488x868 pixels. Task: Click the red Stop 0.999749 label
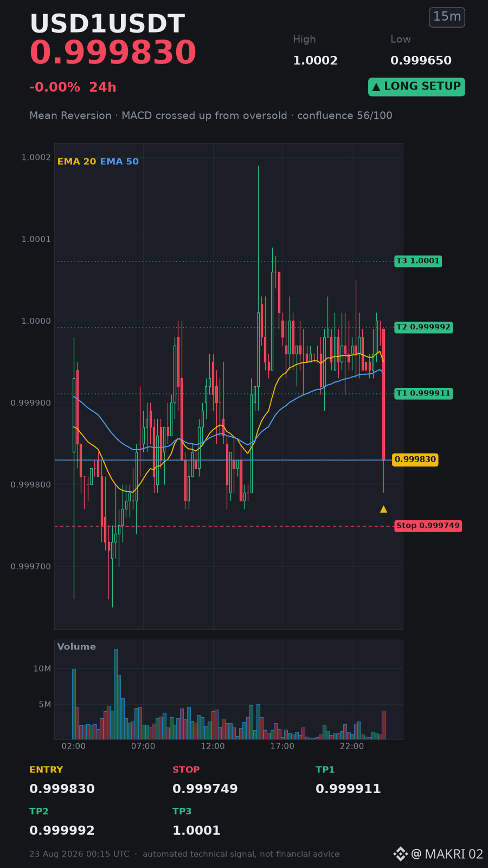pos(428,526)
